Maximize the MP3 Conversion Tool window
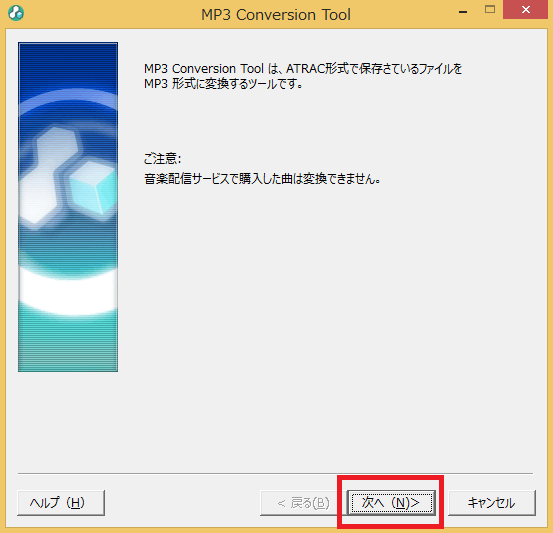553x533 pixels. click(490, 10)
